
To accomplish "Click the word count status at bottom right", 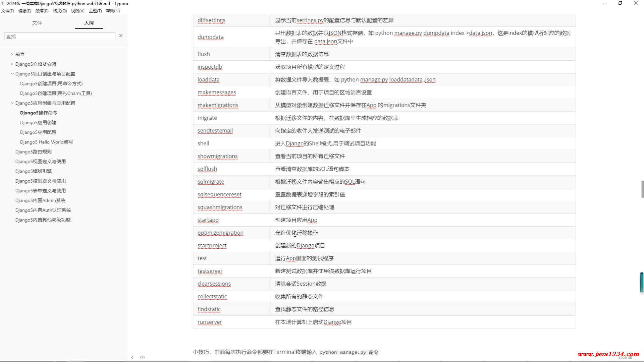I will click(625, 358).
